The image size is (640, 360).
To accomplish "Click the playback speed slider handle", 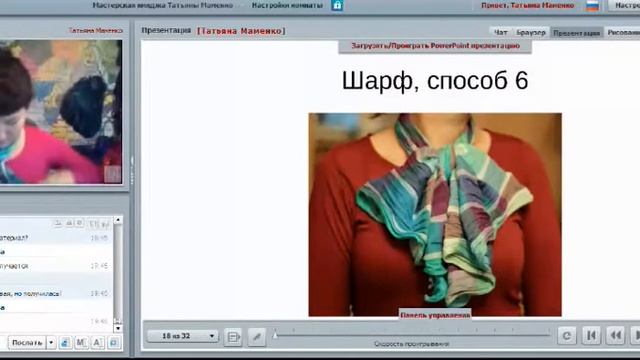I will (276, 335).
